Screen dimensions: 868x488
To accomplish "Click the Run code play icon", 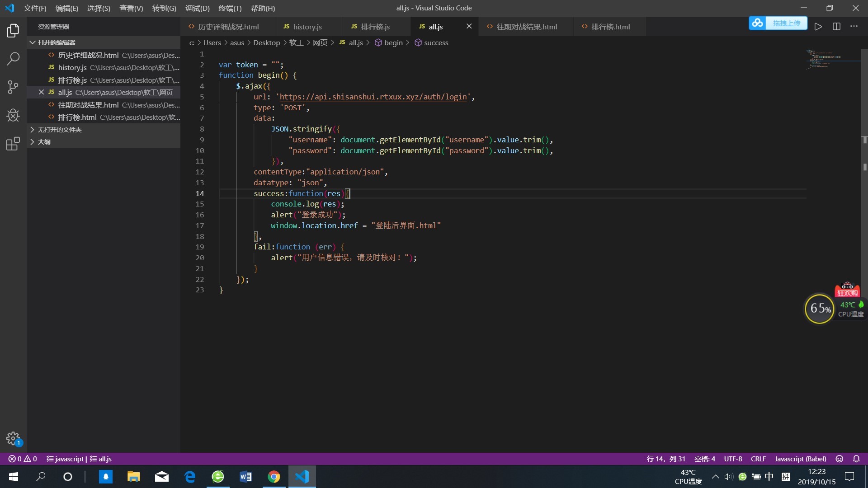I will (818, 27).
